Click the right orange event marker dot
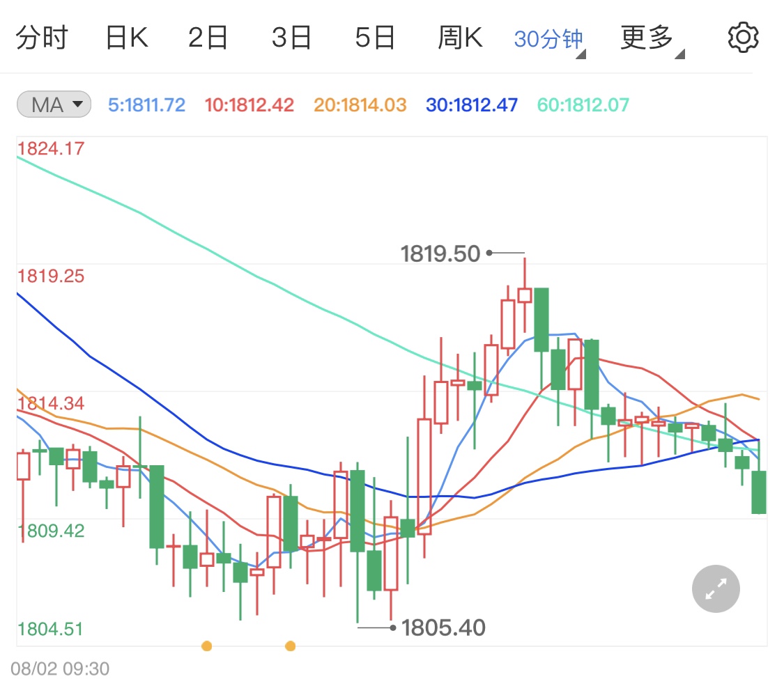Screen dimensions: 784x679 click(290, 646)
